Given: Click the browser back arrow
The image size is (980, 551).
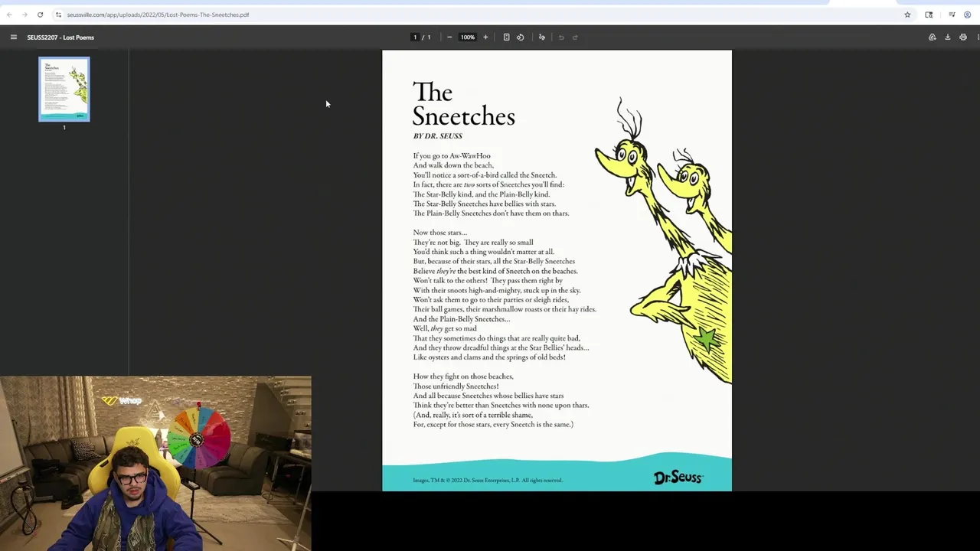Looking at the screenshot, I should coord(9,15).
